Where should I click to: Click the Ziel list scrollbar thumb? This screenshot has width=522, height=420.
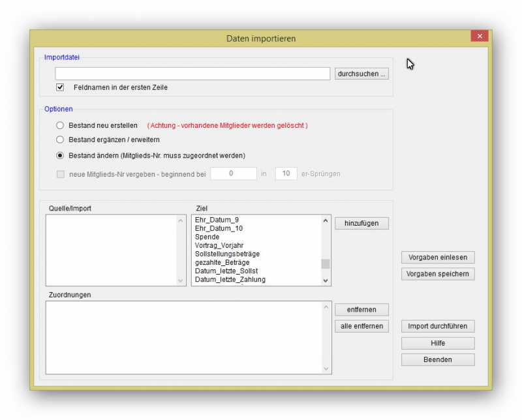point(326,263)
